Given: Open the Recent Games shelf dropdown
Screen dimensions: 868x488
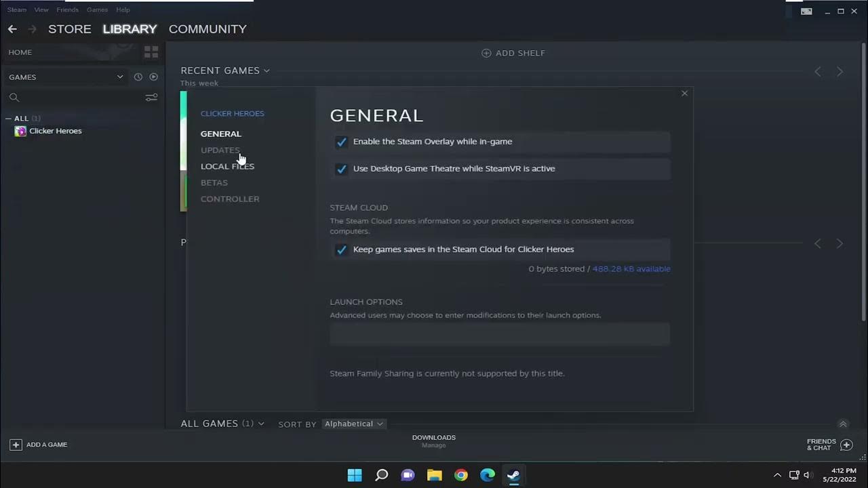Looking at the screenshot, I should [x=267, y=70].
